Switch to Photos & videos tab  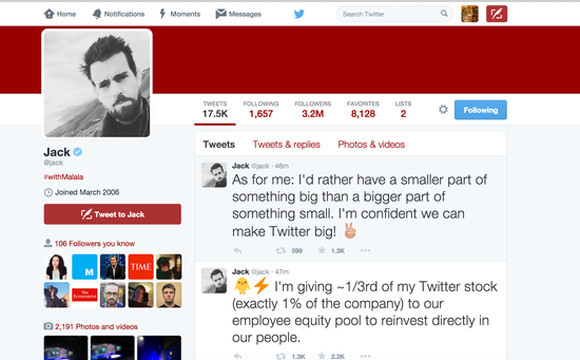pos(371,144)
